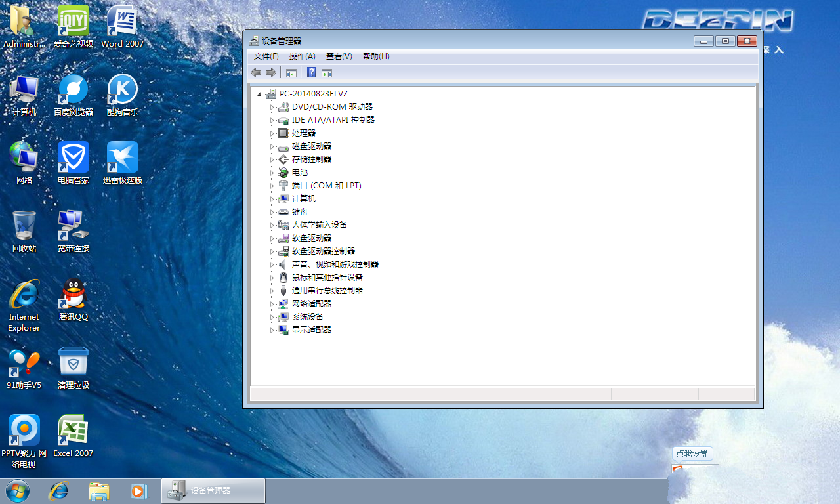Open the 查看(V) menu
The height and width of the screenshot is (504, 840).
[339, 56]
